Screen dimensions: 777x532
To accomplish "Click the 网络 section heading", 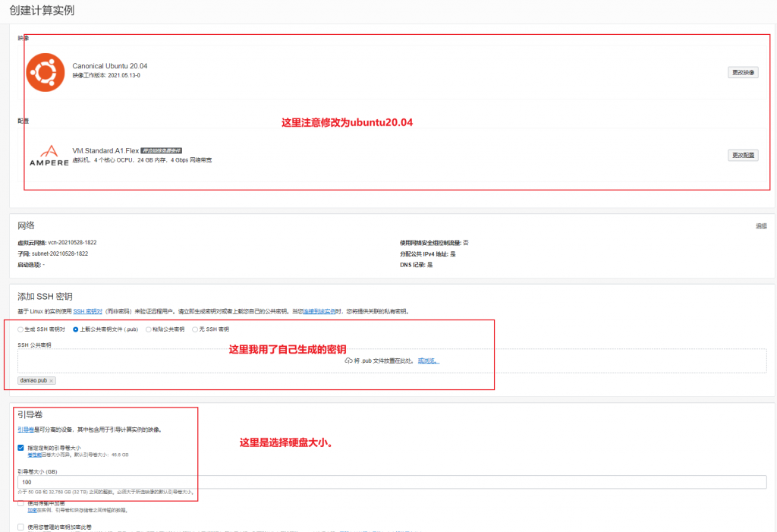I will [26, 225].
